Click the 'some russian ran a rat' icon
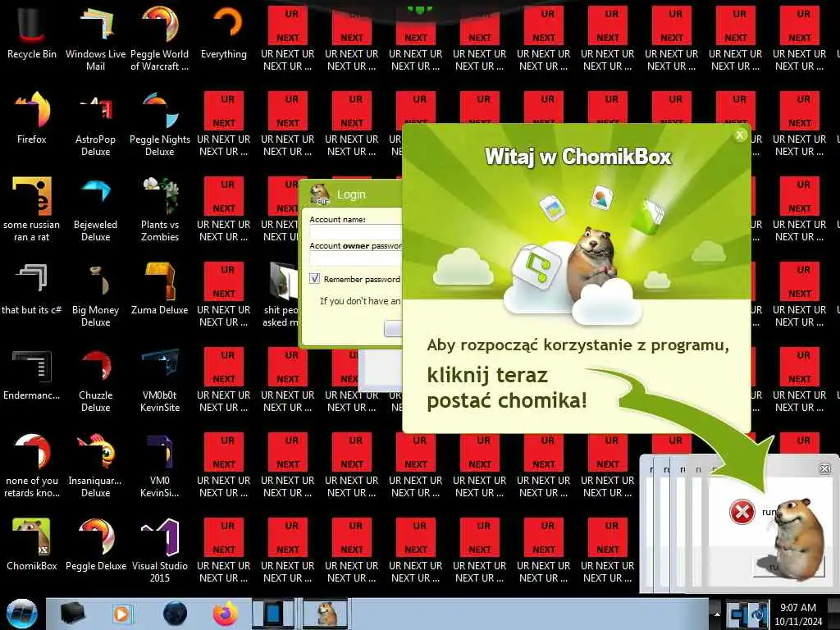This screenshot has height=630, width=840. pos(32,209)
